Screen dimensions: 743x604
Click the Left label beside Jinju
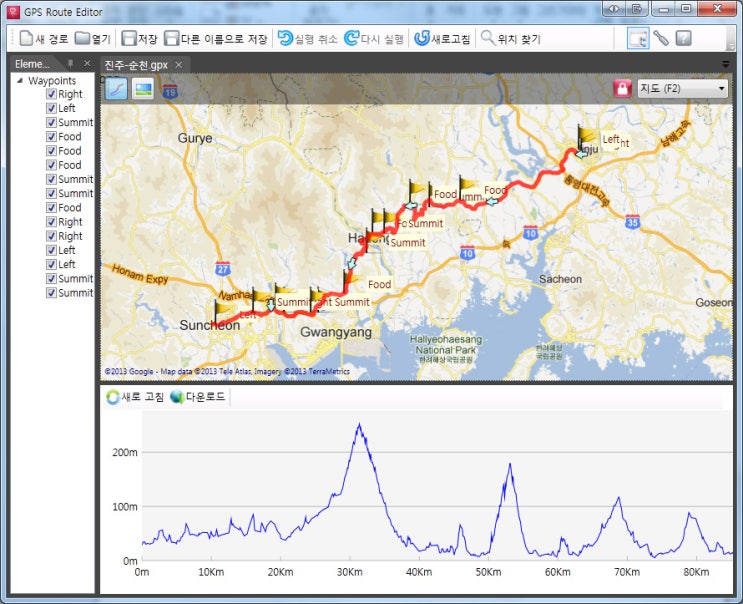tap(610, 139)
